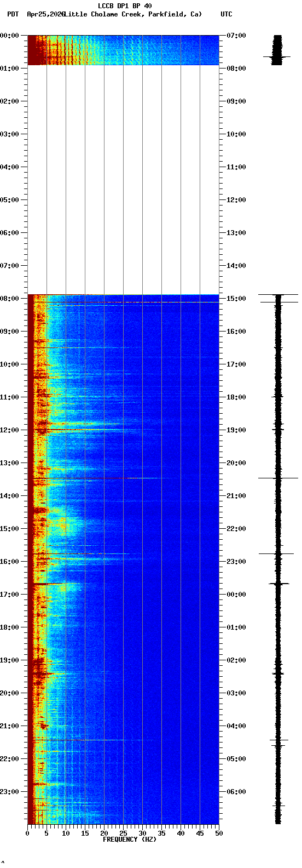
Task: Click the "19:00" label on the PDT axis
Action: [x=10, y=660]
